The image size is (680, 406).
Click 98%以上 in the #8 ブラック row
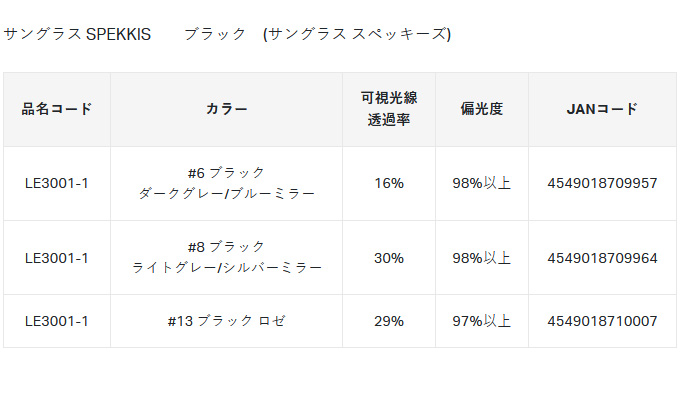(481, 259)
